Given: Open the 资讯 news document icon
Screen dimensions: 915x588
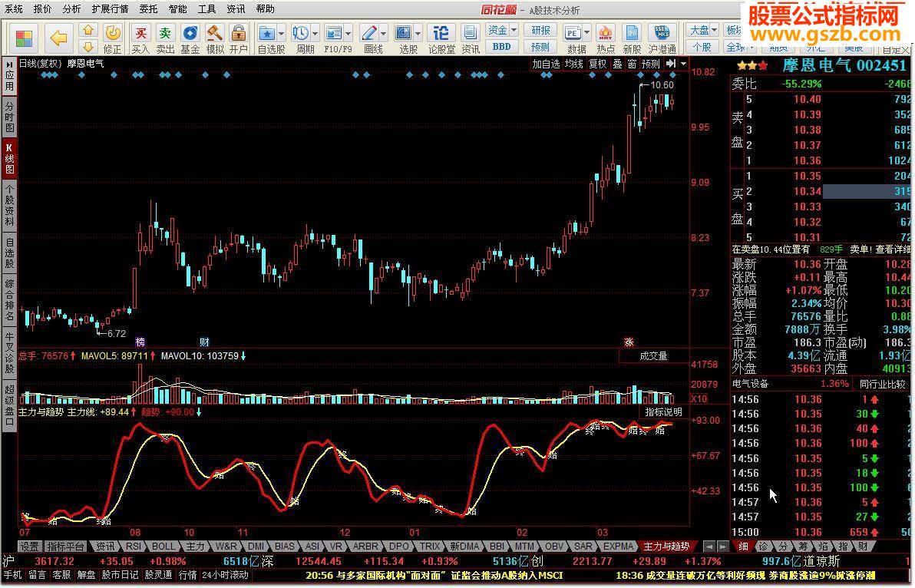Looking at the screenshot, I should pos(470,33).
